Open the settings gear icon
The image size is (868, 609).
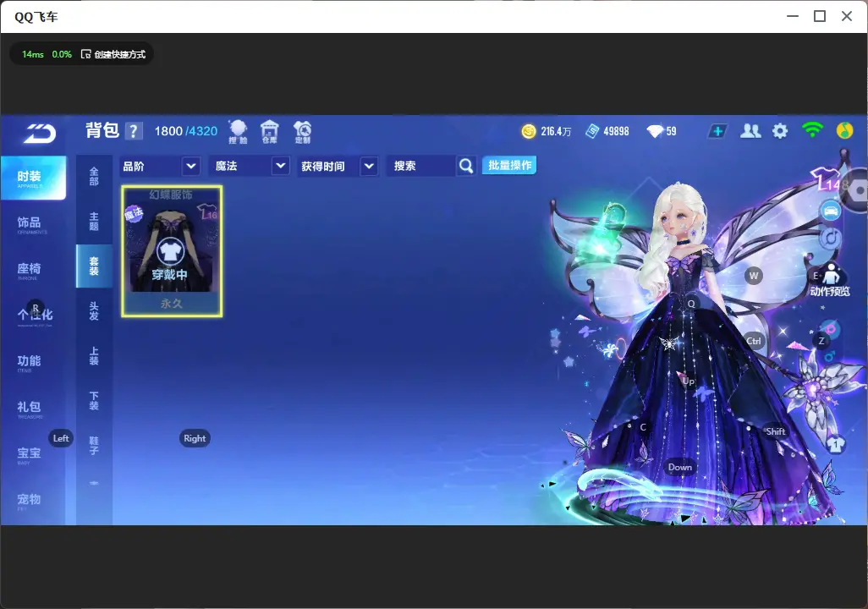point(780,131)
